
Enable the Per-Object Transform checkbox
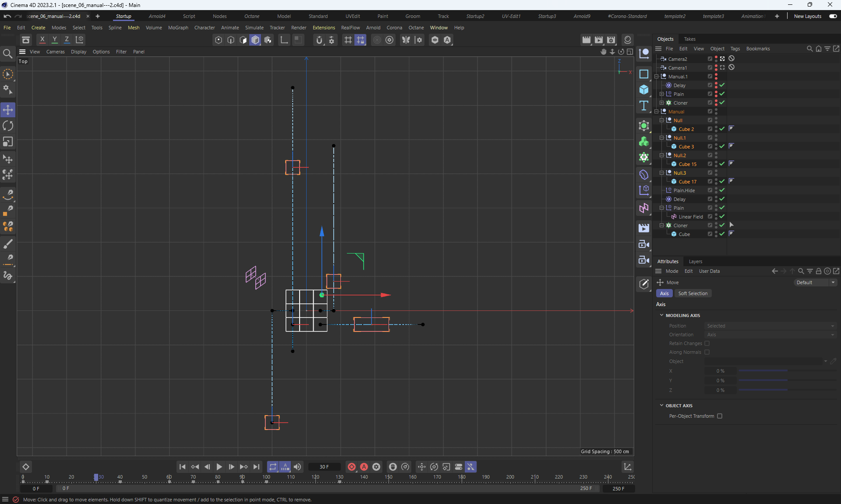[x=720, y=416]
